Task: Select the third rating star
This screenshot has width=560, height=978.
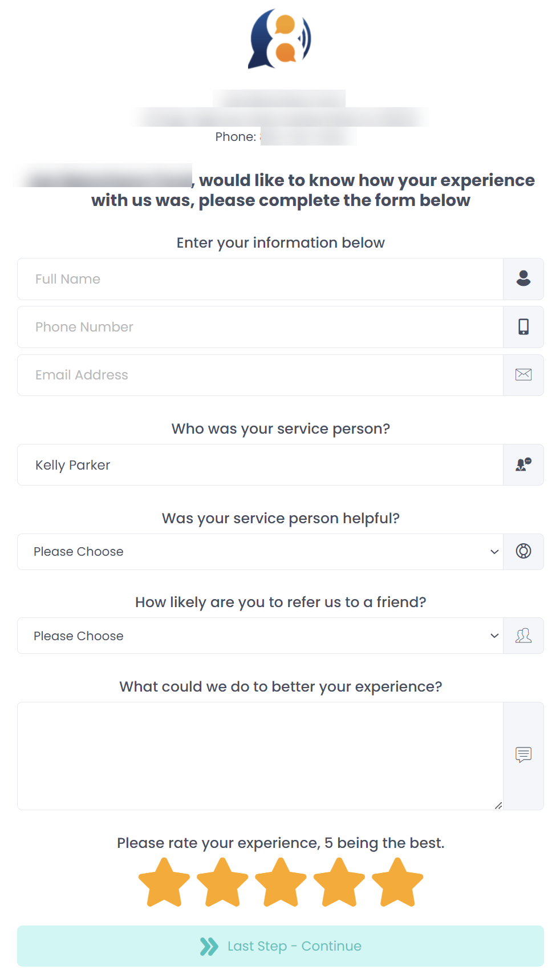Action: point(281,883)
